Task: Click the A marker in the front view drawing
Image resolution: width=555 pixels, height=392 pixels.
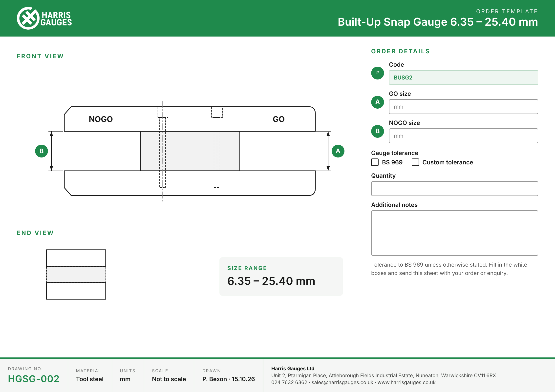Action: [x=338, y=151]
